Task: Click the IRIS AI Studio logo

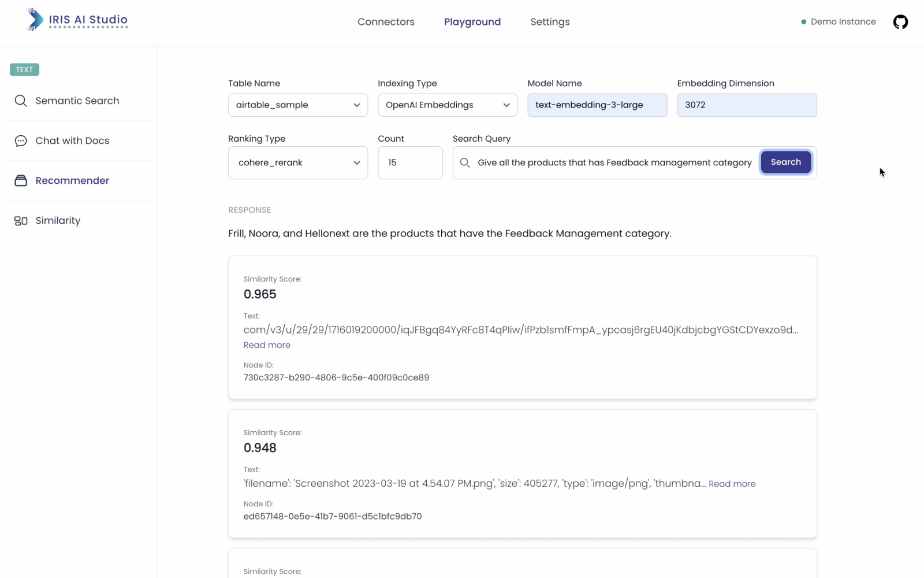Action: pyautogui.click(x=77, y=20)
